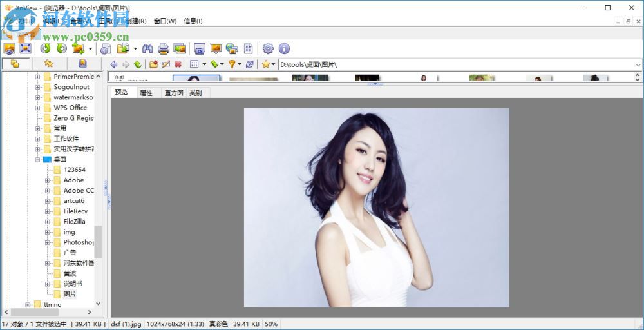Click the web page globe icon
This screenshot has height=330, width=644.
232,49
